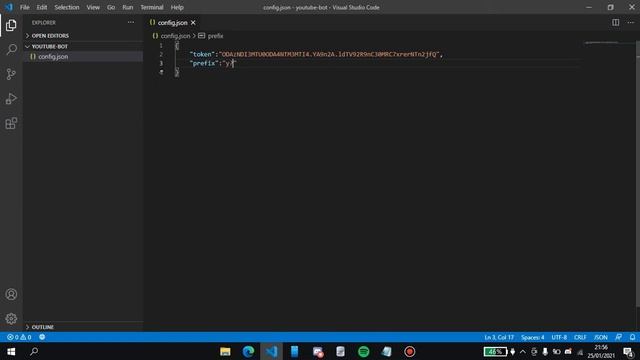The image size is (640, 360).
Task: Open notifications bell in status bar
Action: (x=632, y=337)
